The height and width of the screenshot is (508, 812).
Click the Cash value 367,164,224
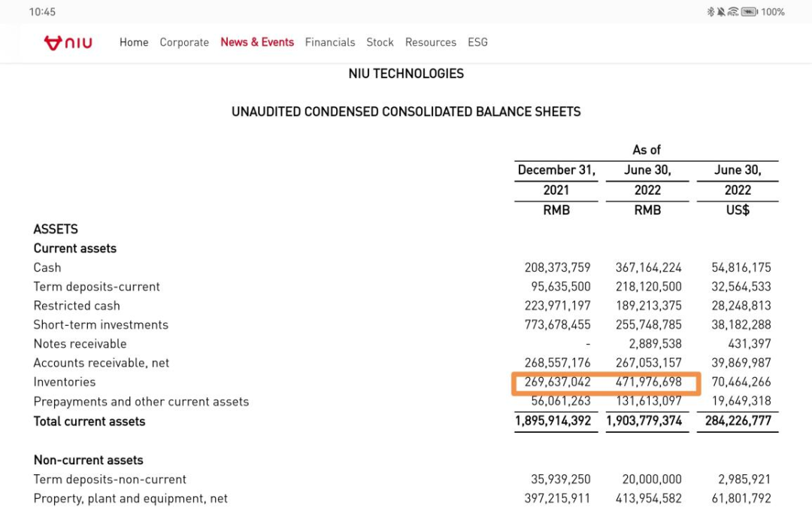[x=648, y=268]
